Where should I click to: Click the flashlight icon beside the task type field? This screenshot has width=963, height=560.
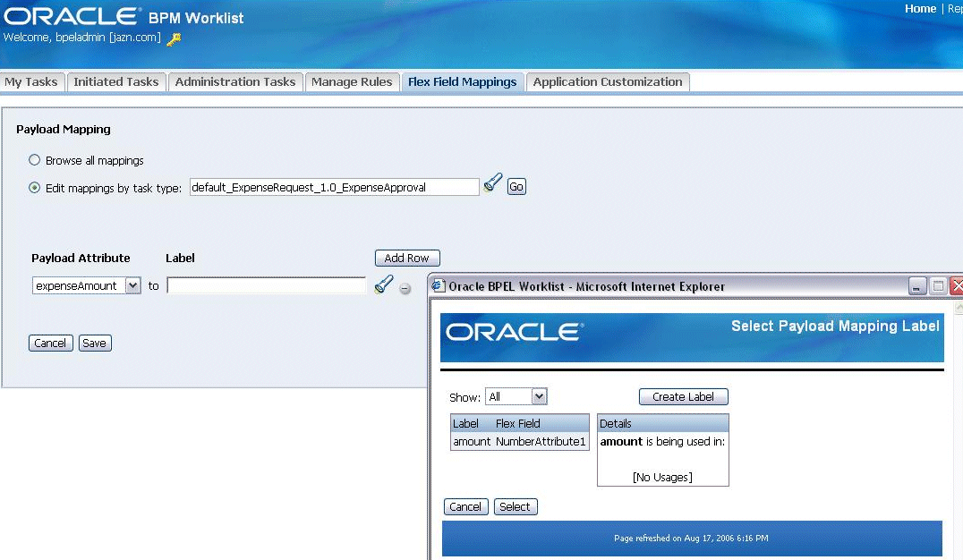tap(492, 183)
